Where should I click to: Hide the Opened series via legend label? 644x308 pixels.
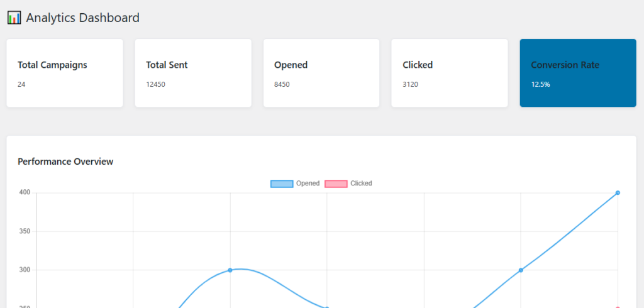tap(308, 184)
